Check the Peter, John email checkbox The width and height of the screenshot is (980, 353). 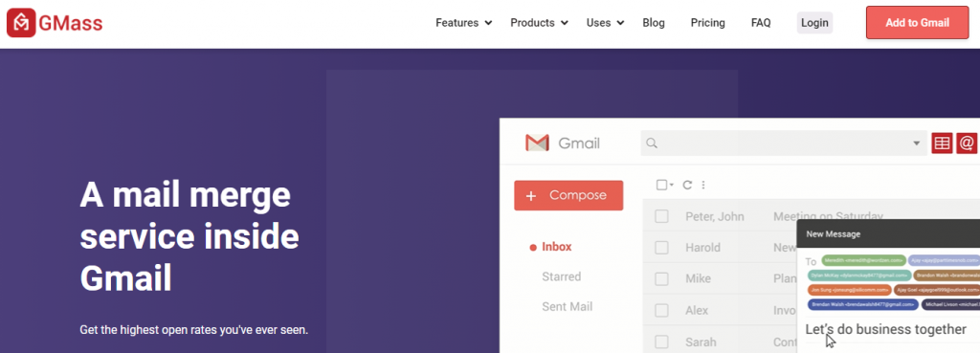[x=661, y=217]
